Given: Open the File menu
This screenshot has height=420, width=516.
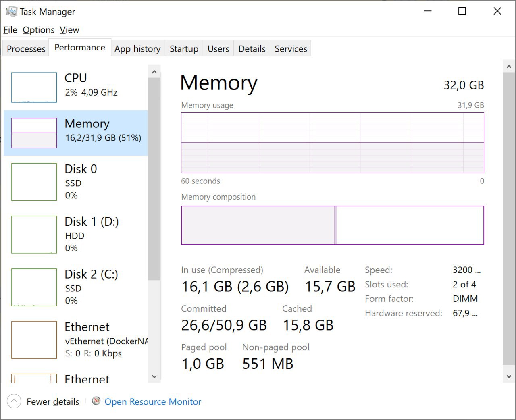Looking at the screenshot, I should pyautogui.click(x=10, y=30).
